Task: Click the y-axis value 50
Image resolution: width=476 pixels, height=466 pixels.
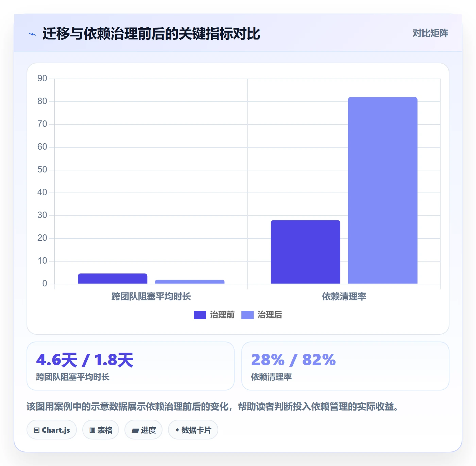Action: pyautogui.click(x=42, y=170)
